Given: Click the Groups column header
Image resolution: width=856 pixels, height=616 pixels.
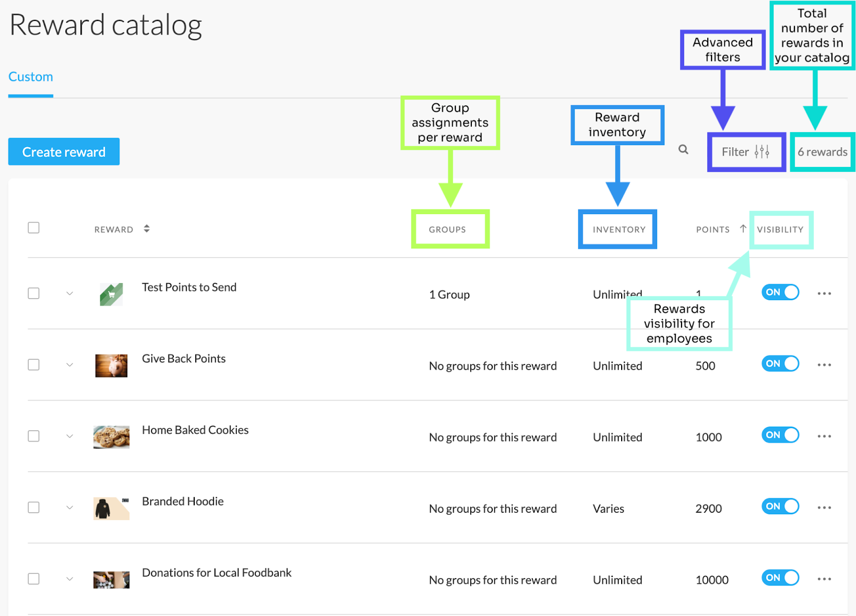Looking at the screenshot, I should 447,230.
